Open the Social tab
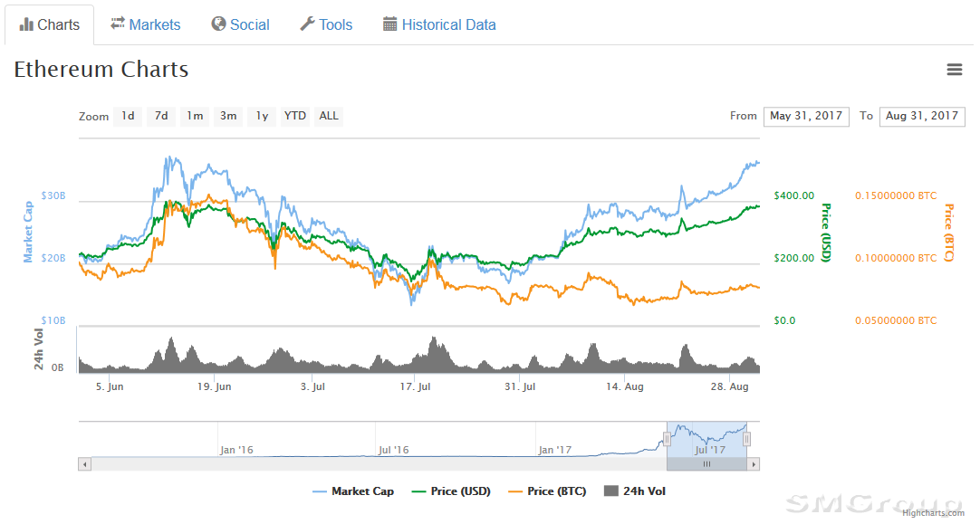 (240, 24)
